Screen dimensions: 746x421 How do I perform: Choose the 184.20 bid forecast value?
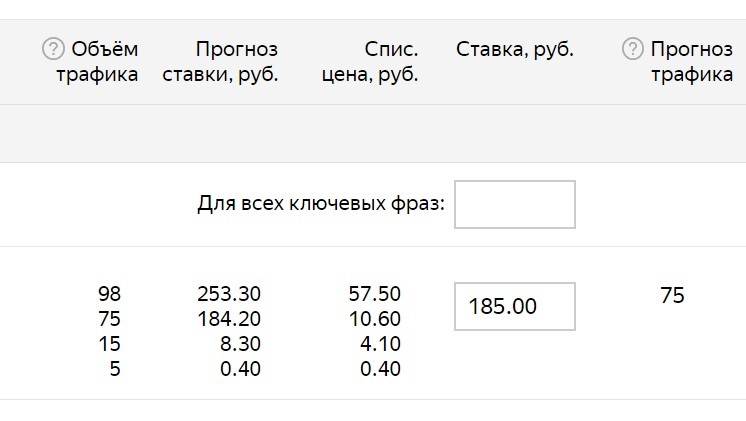coord(229,319)
